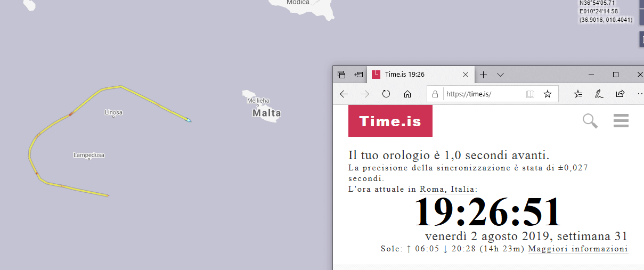644x270 pixels.
Task: Click the Maggiori informazioni link
Action: click(578, 249)
